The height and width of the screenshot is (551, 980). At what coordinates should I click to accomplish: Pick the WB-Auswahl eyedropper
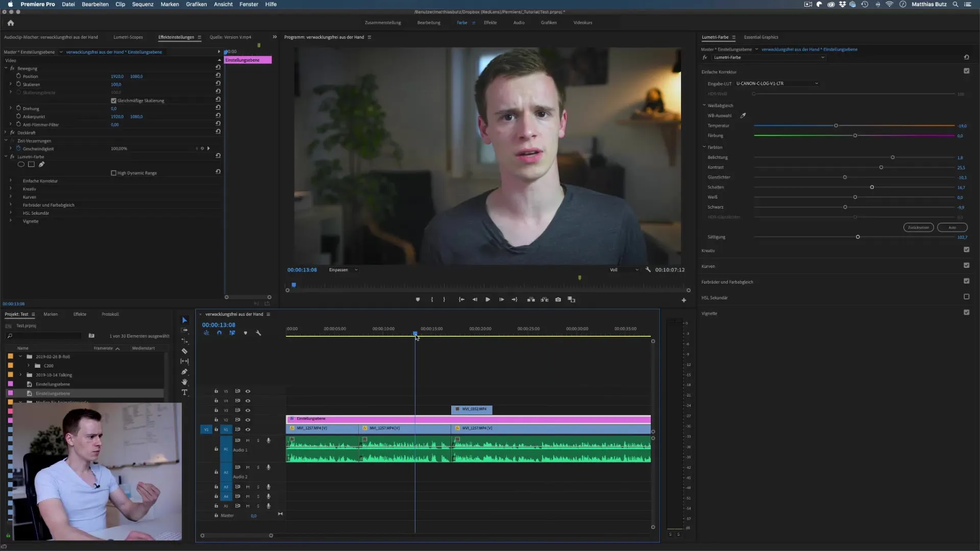pos(743,115)
